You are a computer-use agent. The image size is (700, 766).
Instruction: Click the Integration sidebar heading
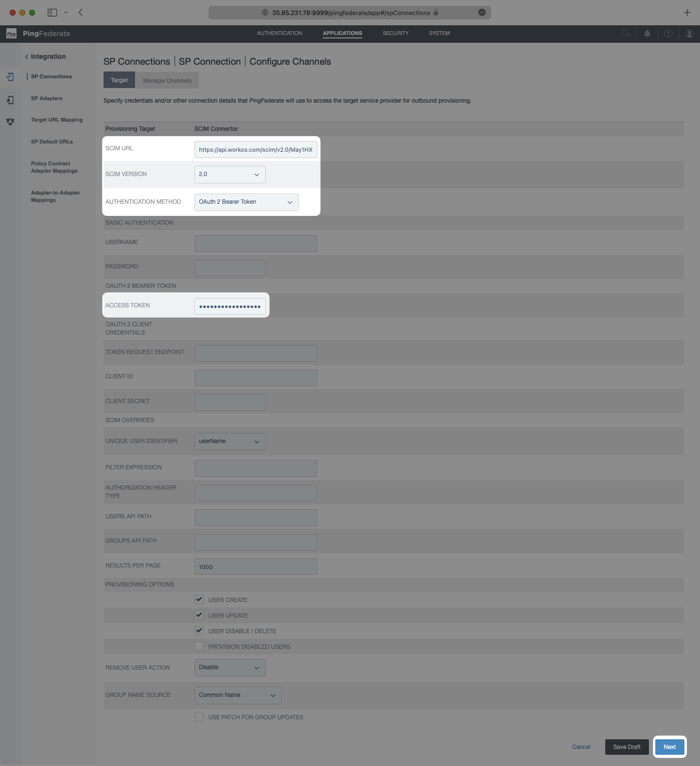(48, 56)
